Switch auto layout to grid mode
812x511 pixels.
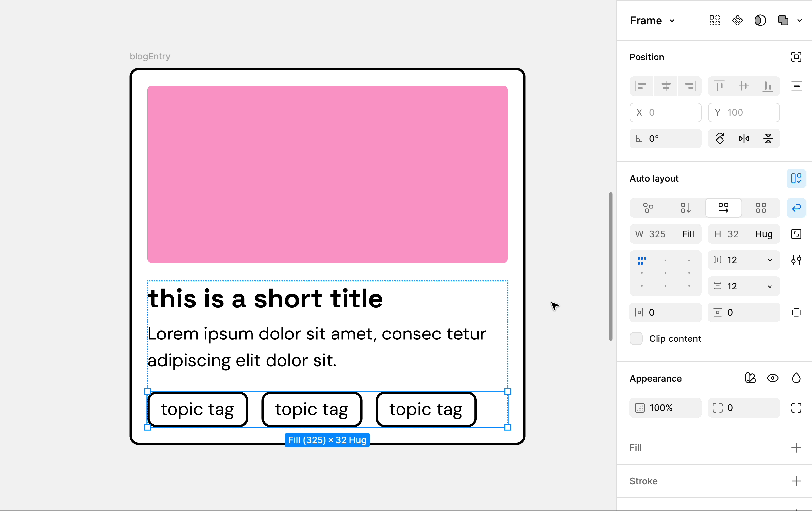point(761,208)
